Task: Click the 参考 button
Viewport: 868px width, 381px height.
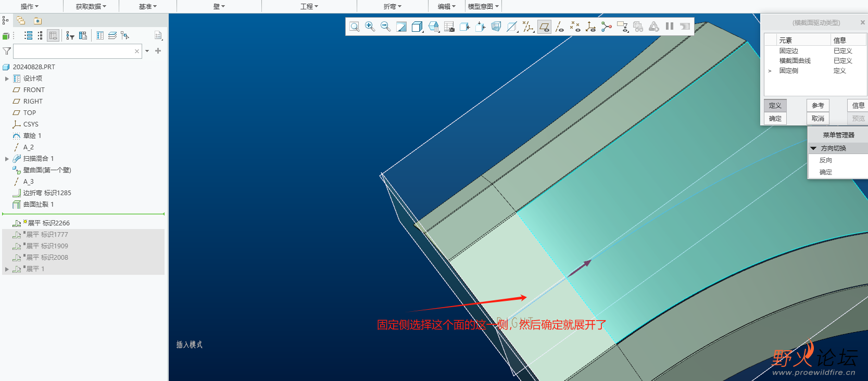Action: point(818,105)
